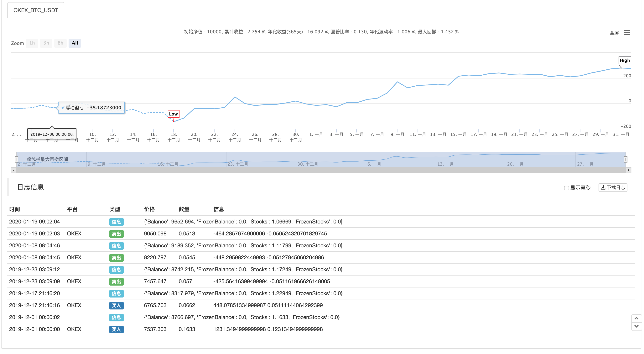
Task: Click the quantity cell 0.0545
Action: click(187, 258)
